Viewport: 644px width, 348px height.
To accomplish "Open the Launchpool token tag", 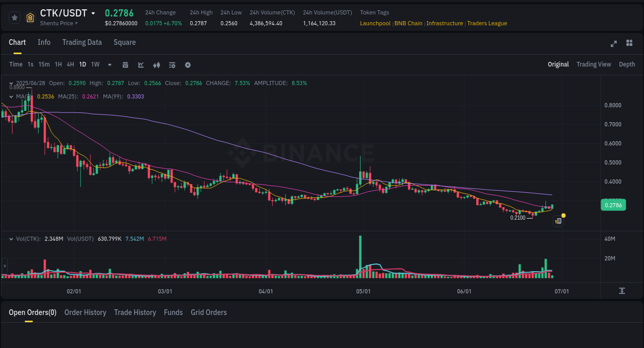I will click(x=375, y=23).
